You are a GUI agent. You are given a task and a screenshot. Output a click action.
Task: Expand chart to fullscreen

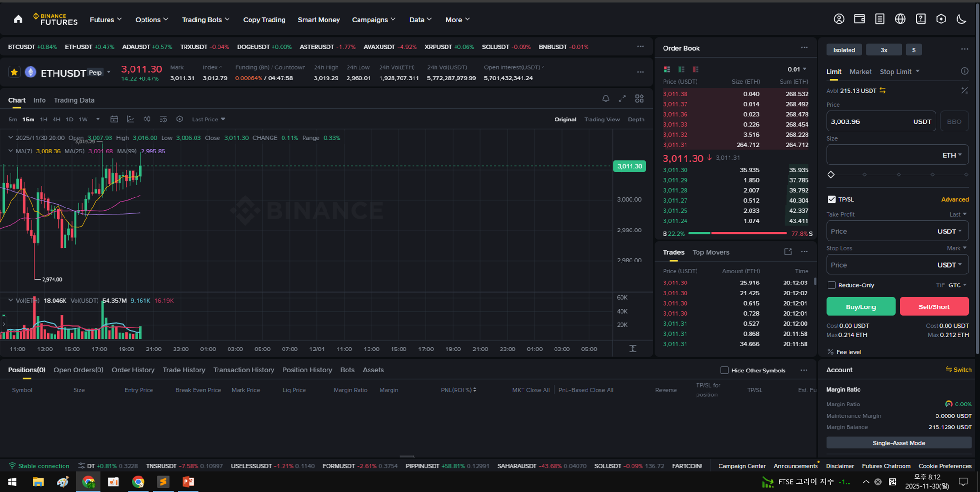click(x=622, y=98)
